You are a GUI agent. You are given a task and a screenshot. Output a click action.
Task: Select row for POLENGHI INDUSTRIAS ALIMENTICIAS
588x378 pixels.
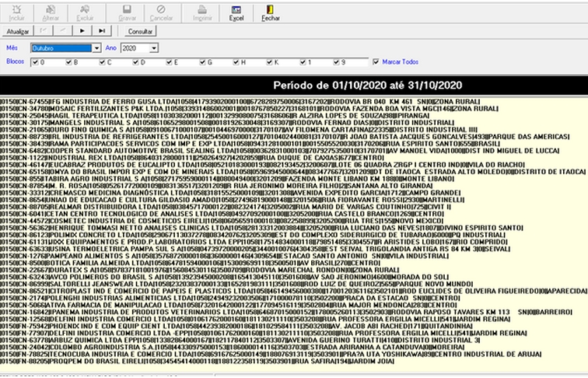[230, 298]
